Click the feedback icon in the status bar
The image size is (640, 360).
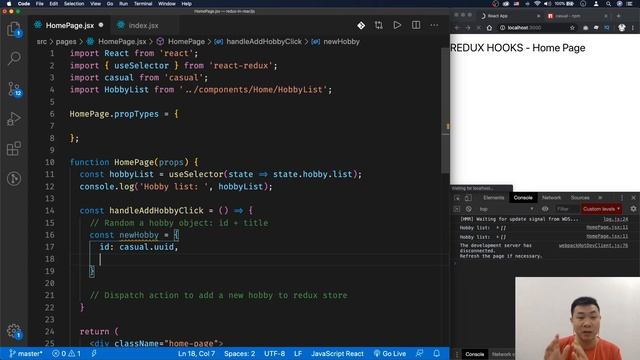[x=419, y=353]
